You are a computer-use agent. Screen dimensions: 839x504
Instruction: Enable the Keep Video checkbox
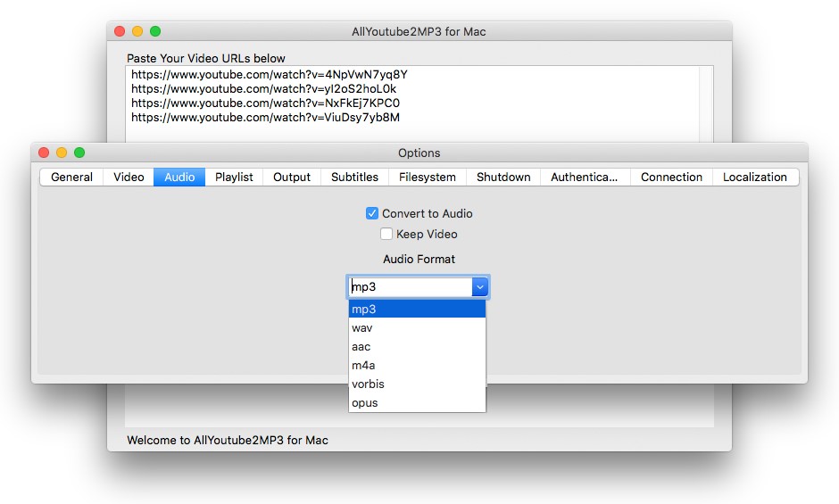[x=386, y=234]
